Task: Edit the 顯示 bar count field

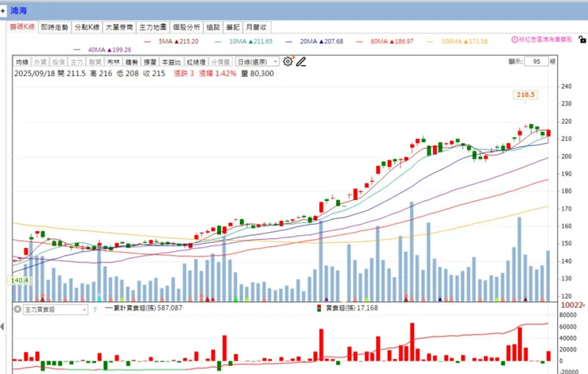Action: click(536, 61)
